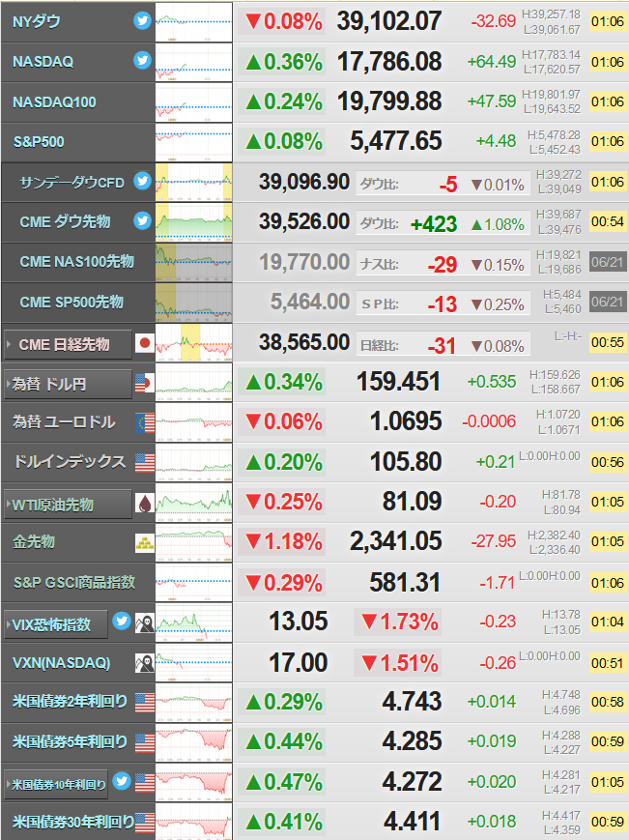Click the grim reaper icon beside VIX恐怖指数
629x840 pixels.
pos(145,623)
